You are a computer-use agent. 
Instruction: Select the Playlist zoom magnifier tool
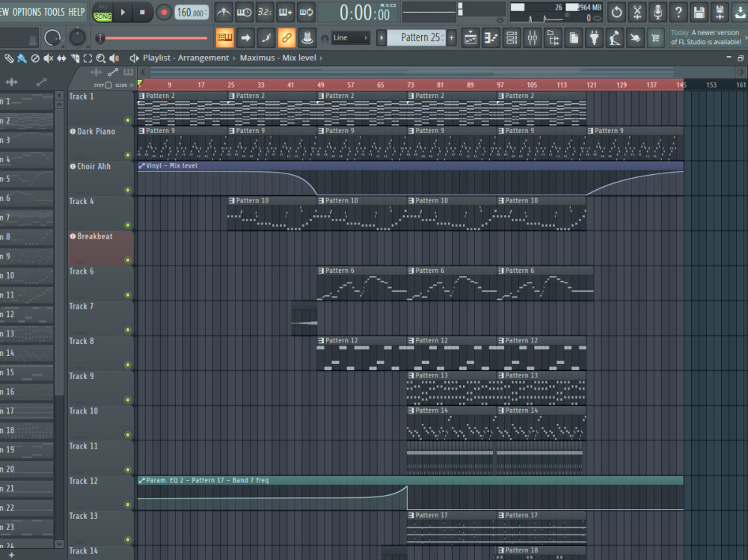point(101,58)
